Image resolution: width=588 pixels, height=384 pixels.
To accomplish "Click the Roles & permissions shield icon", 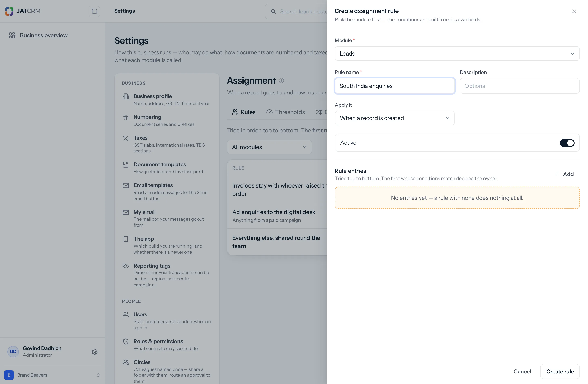I will 126,342.
